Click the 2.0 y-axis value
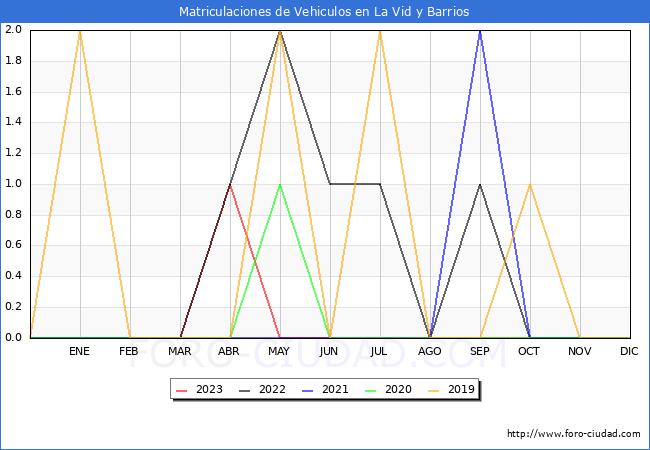Image resolution: width=650 pixels, height=450 pixels. coord(13,29)
